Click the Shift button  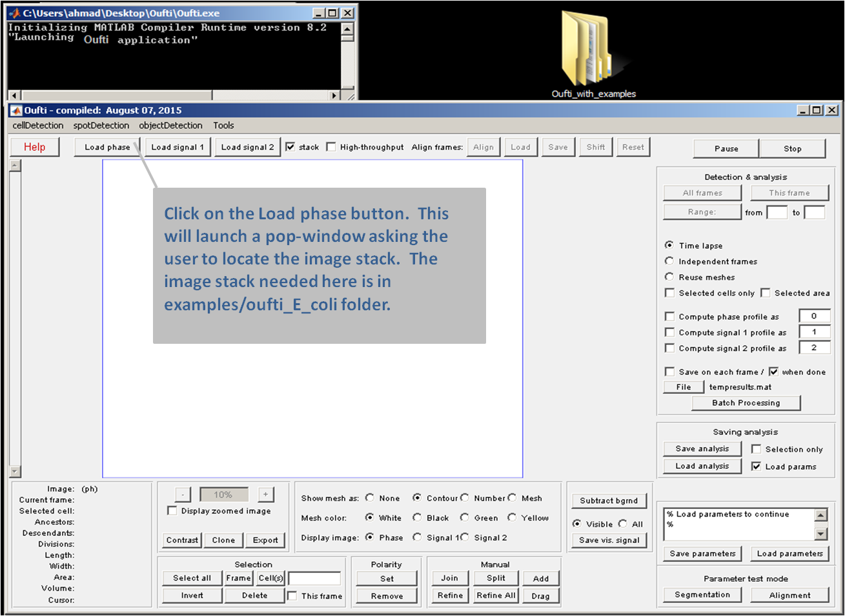point(596,147)
